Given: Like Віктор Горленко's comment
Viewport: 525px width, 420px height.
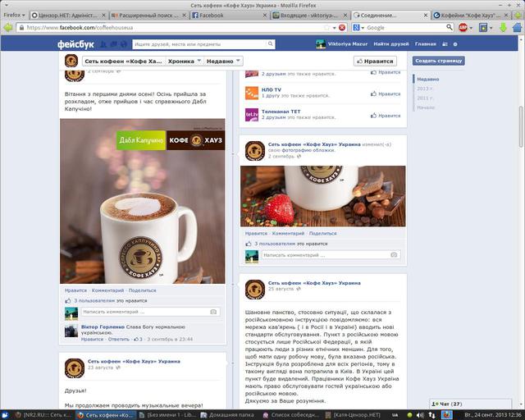Looking at the screenshot, I should [x=92, y=340].
